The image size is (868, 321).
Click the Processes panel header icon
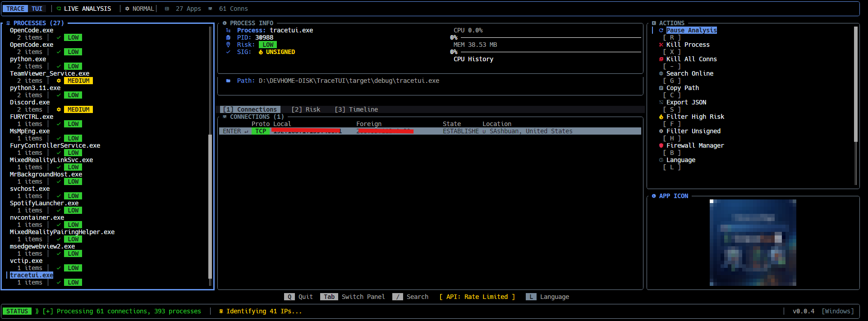[8, 23]
